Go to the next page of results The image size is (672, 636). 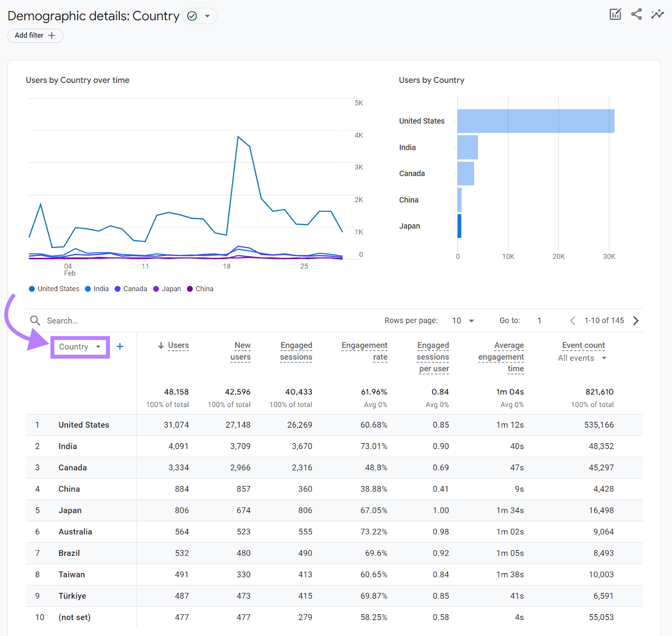click(x=636, y=321)
